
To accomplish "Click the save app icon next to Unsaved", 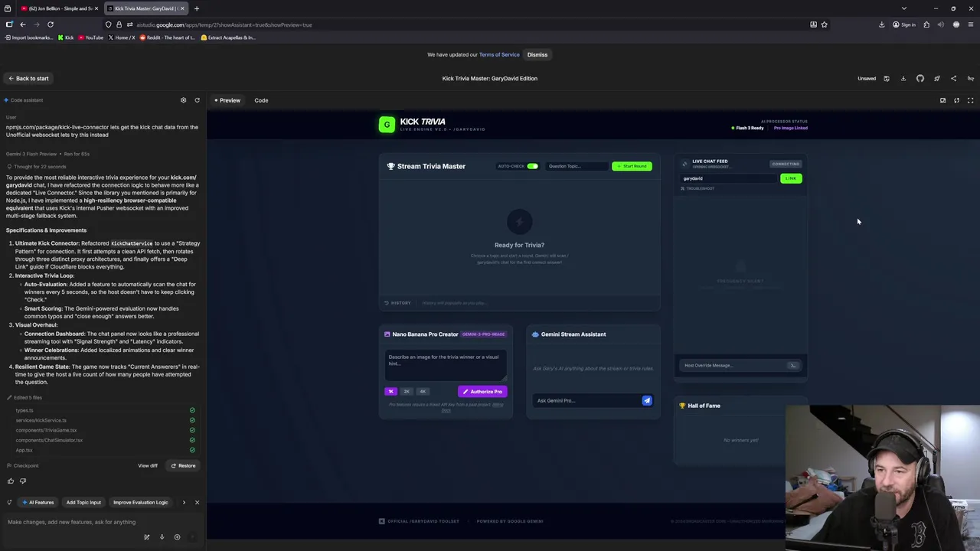I will [x=887, y=78].
